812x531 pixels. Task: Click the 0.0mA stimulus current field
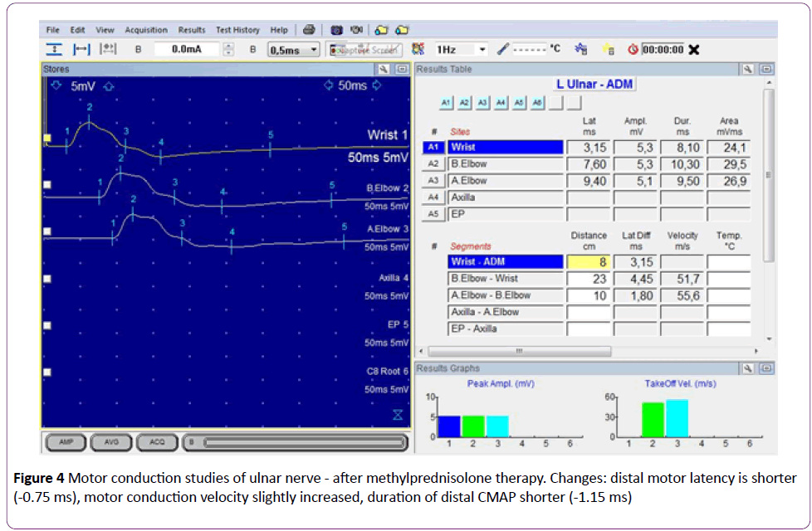(187, 49)
